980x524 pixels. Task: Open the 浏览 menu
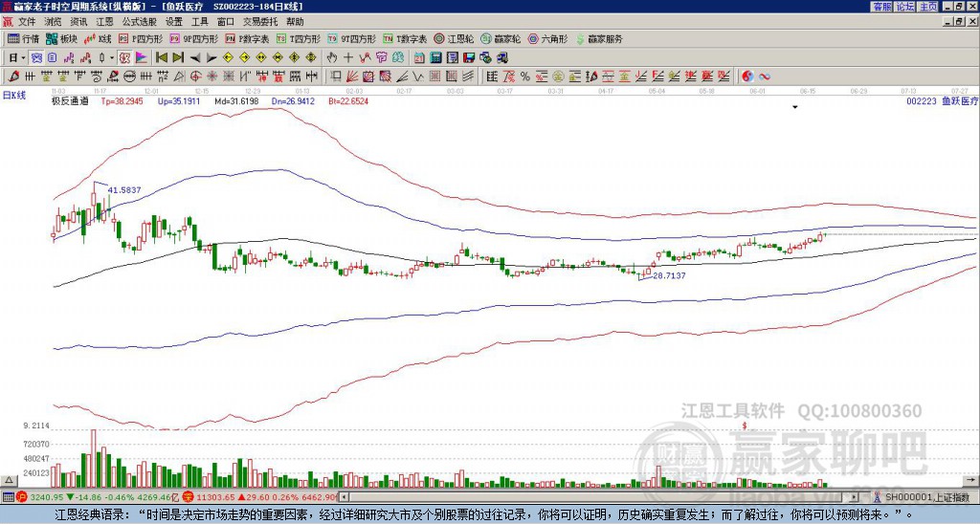point(53,22)
